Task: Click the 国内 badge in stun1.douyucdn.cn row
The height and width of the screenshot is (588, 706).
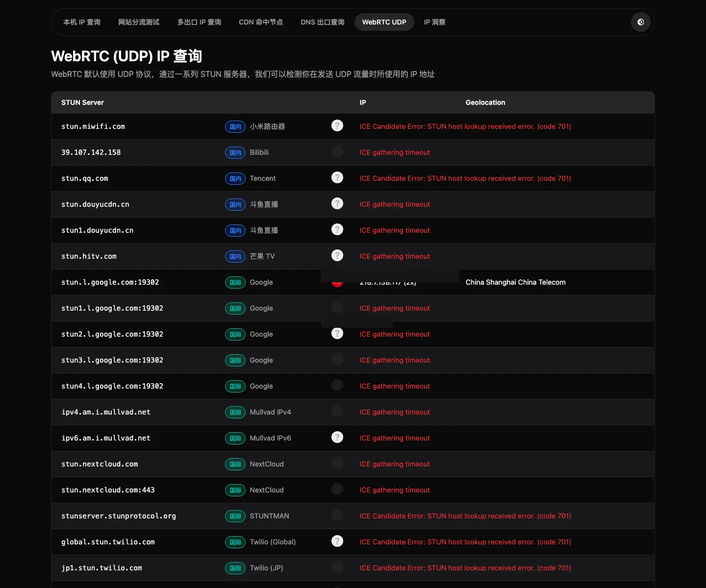Action: pyautogui.click(x=235, y=230)
